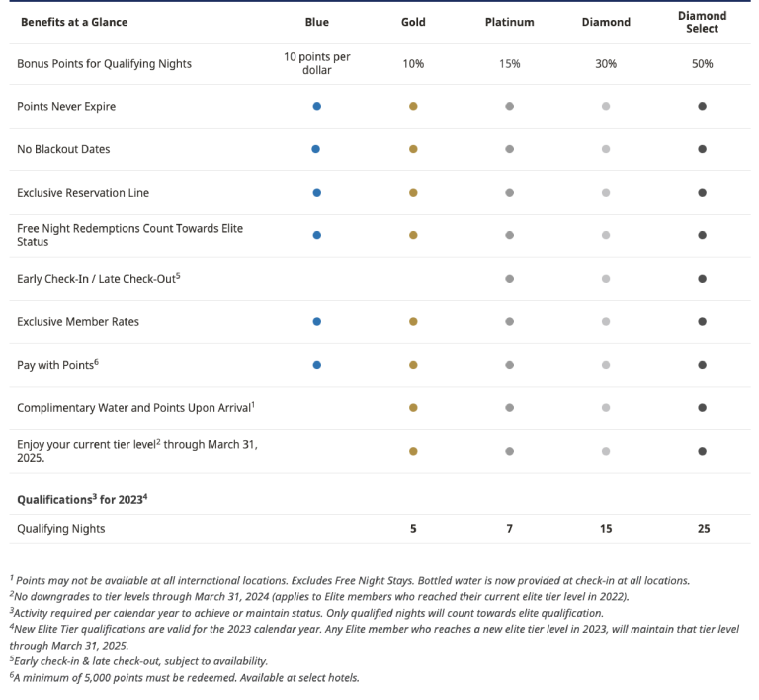Click the Early Check-In / Late Check-Out label

click(98, 279)
